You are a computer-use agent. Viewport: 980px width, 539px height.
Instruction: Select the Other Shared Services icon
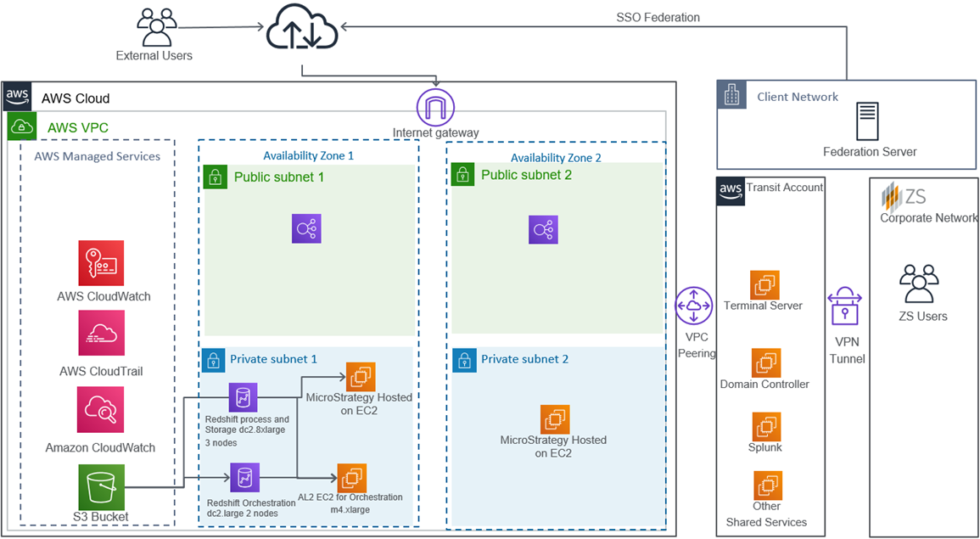(x=768, y=486)
